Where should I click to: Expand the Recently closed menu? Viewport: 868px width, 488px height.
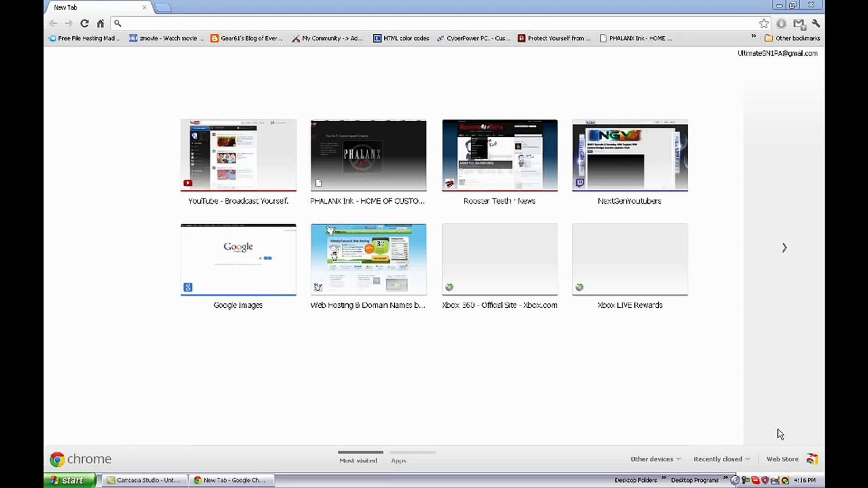click(x=722, y=459)
